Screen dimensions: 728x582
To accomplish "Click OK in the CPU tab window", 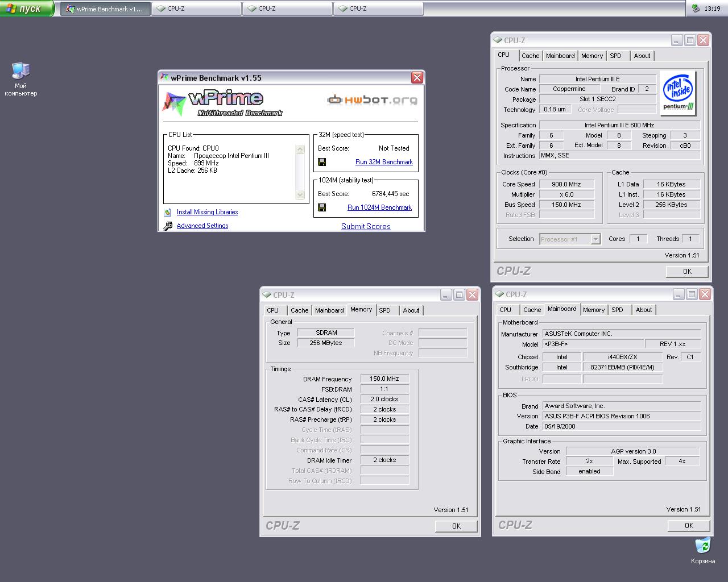I will 687,271.
